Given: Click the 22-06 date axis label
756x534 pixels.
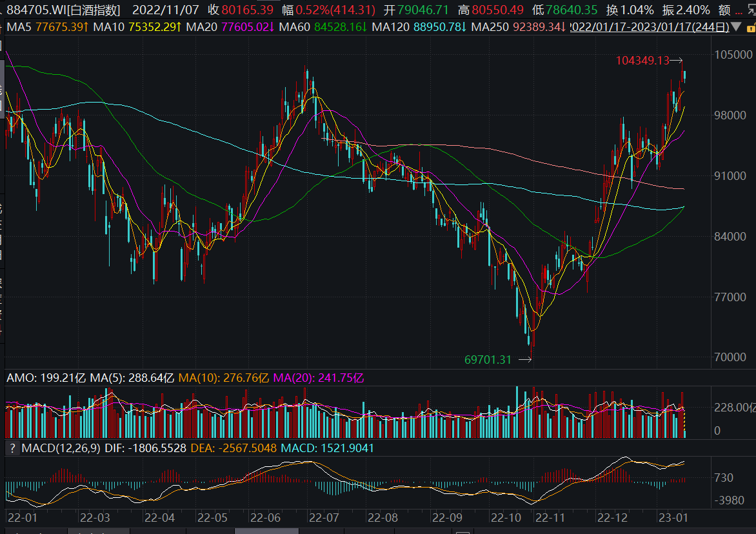Looking at the screenshot, I should click(265, 518).
